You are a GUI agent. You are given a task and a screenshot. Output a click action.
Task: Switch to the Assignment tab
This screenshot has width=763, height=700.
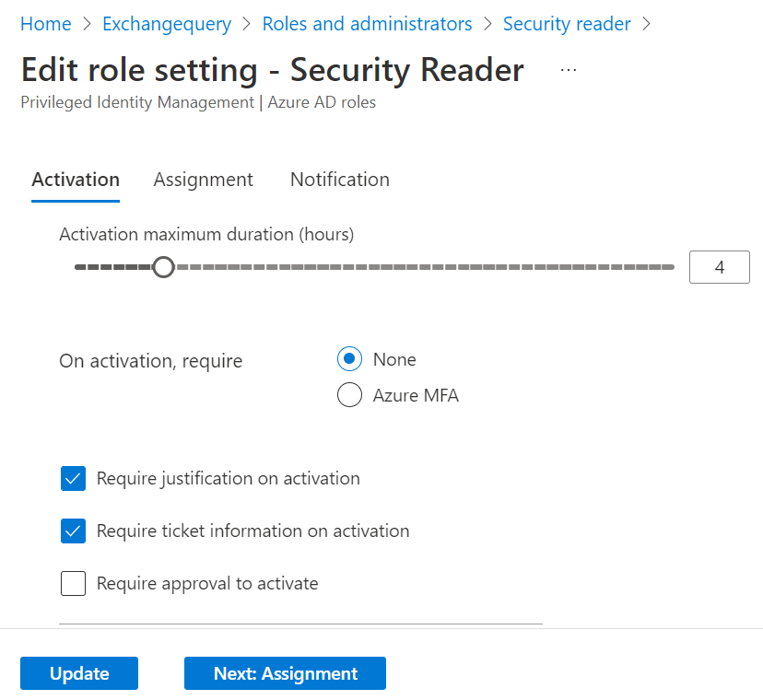click(x=203, y=180)
